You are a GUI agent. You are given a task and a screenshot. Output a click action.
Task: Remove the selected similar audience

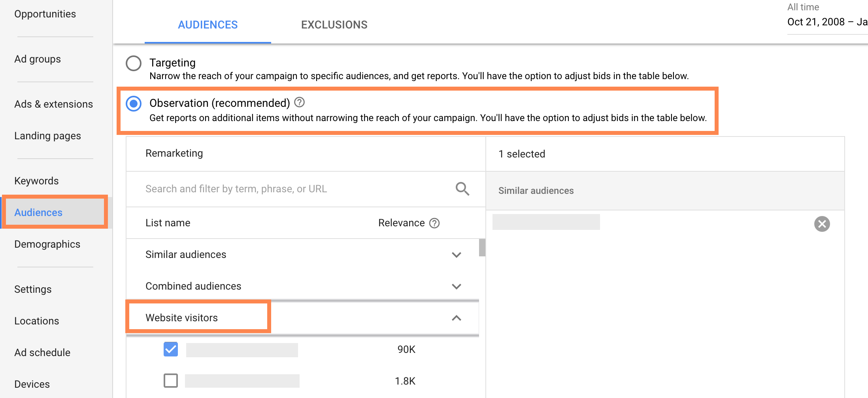coord(823,224)
